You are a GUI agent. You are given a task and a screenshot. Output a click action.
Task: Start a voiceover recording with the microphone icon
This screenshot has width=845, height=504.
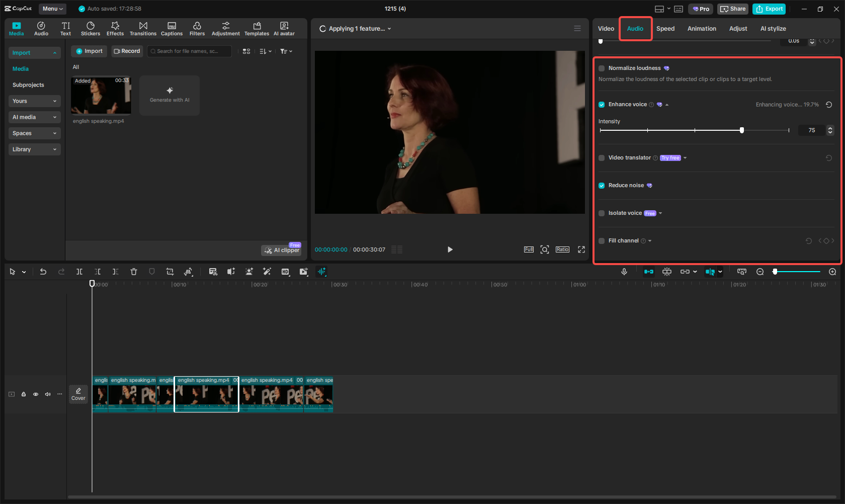coord(624,272)
